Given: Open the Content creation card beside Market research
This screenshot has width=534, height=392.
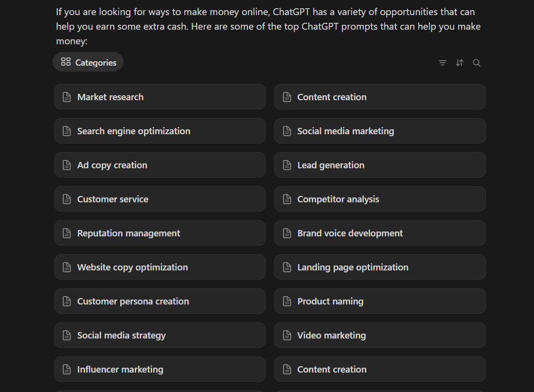Looking at the screenshot, I should [x=380, y=97].
